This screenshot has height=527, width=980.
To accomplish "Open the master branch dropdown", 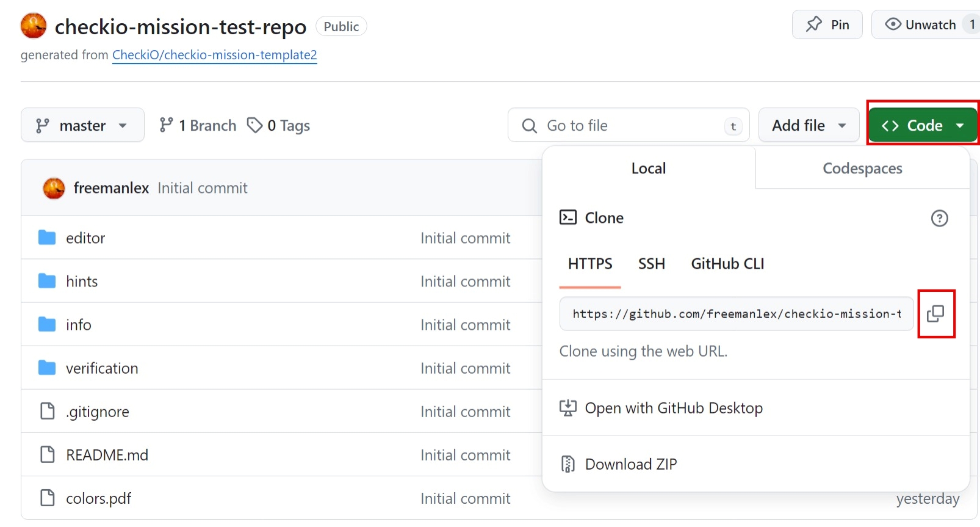I will (x=82, y=125).
